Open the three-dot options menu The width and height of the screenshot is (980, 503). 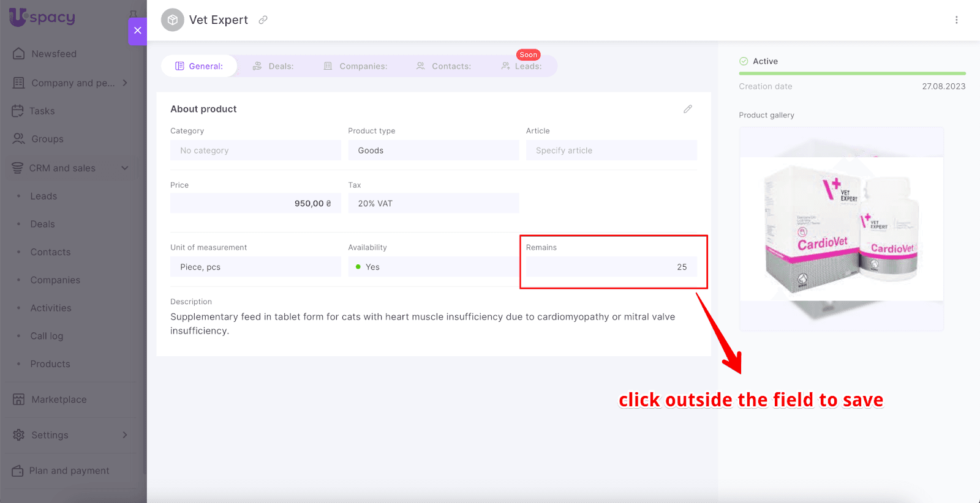tap(956, 20)
